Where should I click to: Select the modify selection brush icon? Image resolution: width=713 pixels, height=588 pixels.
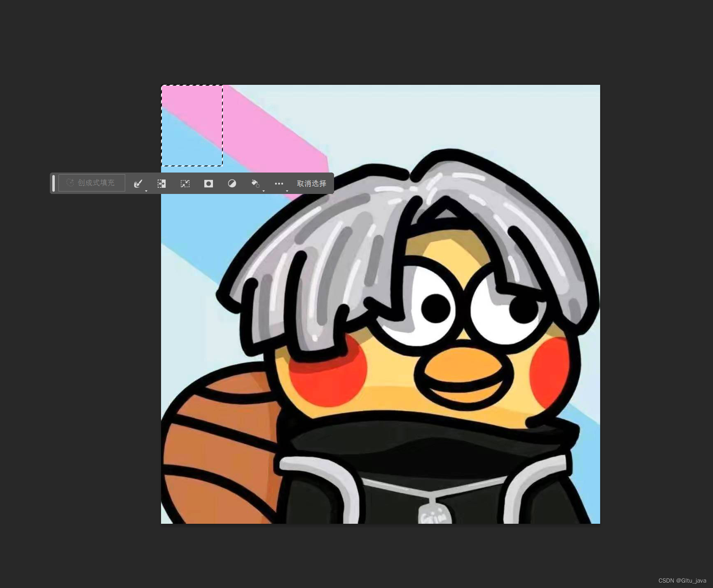click(x=138, y=184)
